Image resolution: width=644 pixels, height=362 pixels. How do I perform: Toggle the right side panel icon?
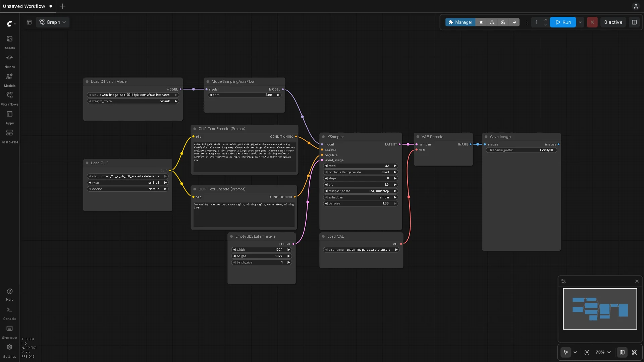coord(634,22)
